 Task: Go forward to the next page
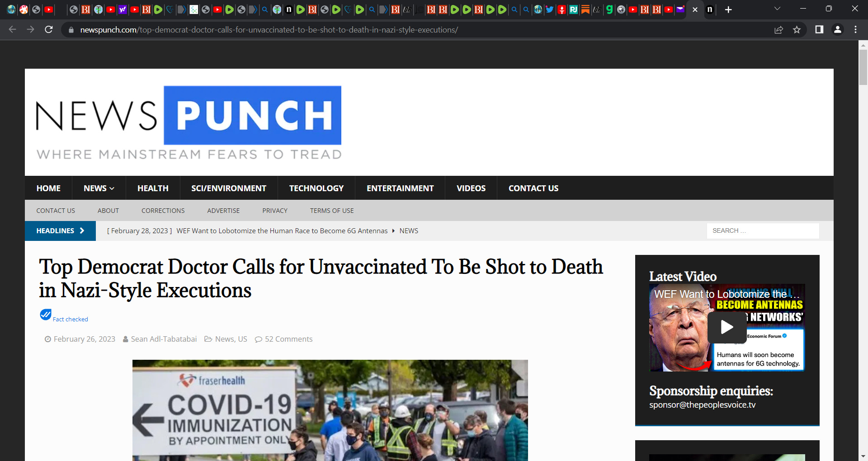[30, 29]
